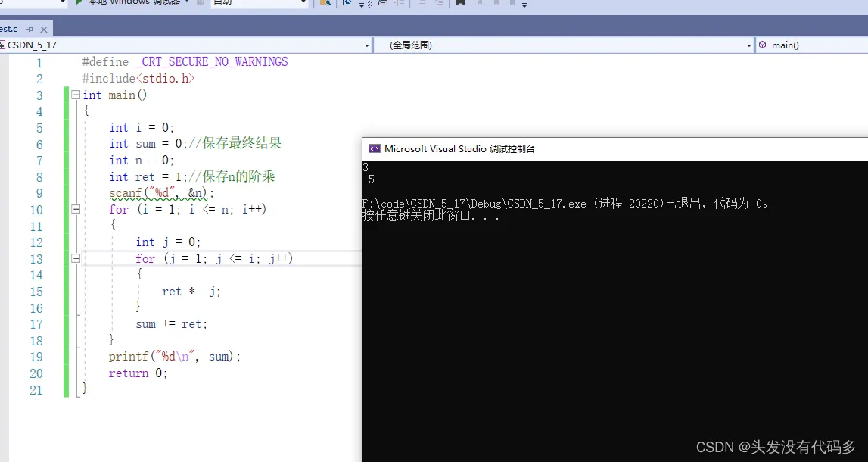Click the input value 3 in console

pyautogui.click(x=366, y=167)
